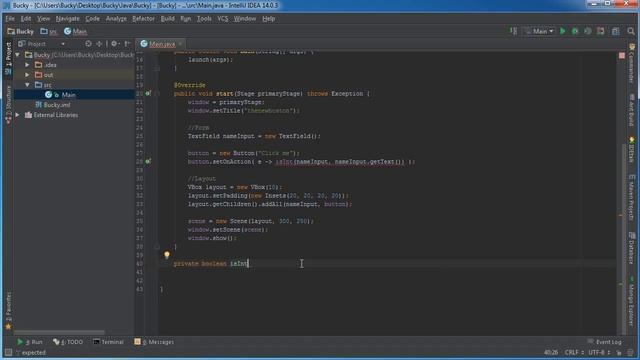The width and height of the screenshot is (640, 360).
Task: Open the Window menu
Action: coord(244,19)
